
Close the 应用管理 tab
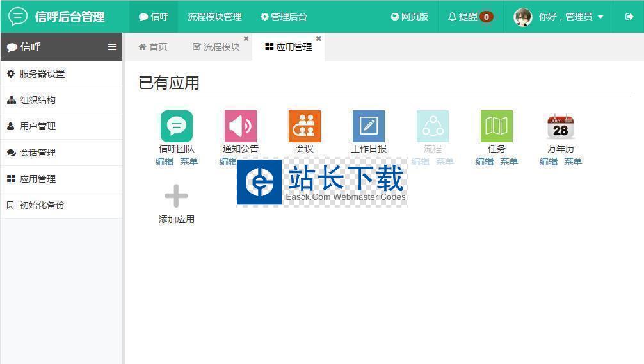pos(319,38)
